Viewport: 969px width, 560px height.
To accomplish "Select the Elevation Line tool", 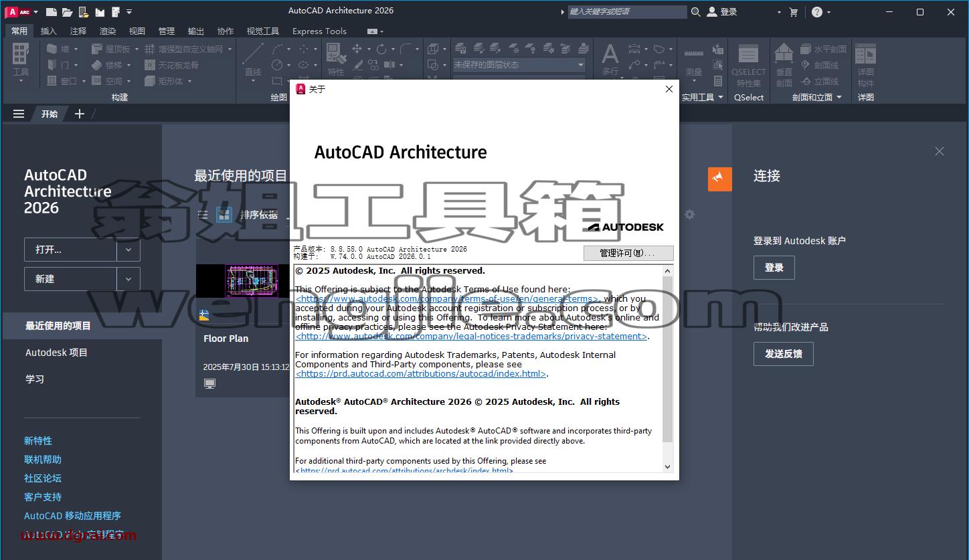I will pos(820,81).
